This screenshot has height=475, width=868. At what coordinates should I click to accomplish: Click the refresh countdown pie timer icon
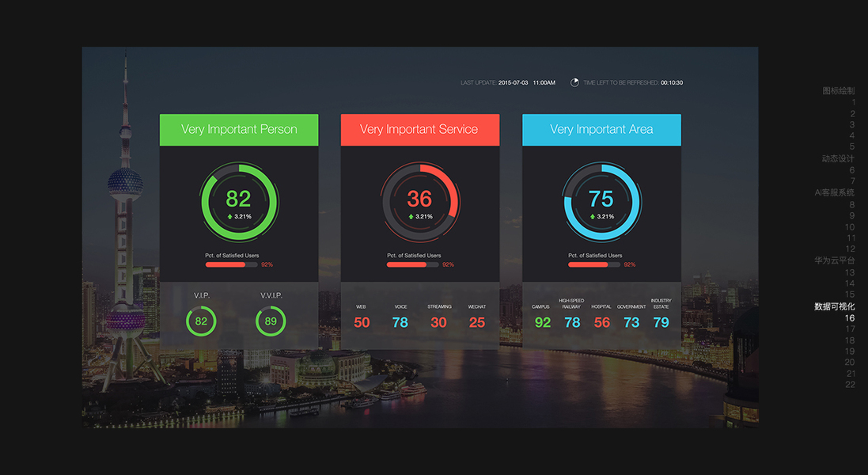coord(574,82)
